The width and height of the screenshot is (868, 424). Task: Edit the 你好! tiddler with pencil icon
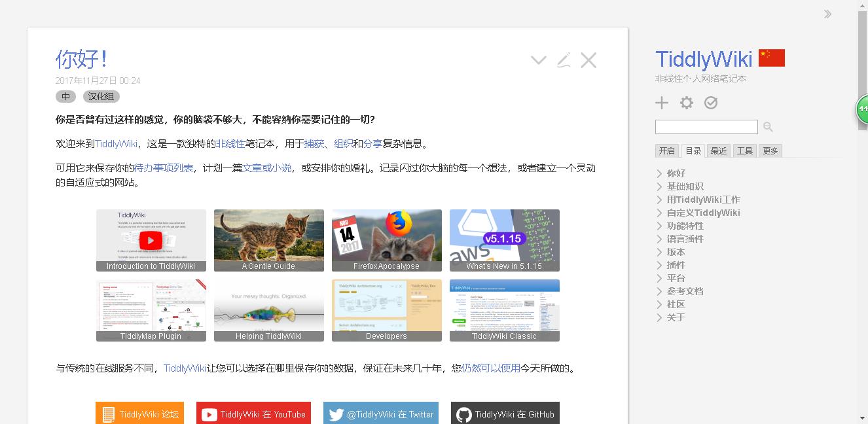click(564, 60)
